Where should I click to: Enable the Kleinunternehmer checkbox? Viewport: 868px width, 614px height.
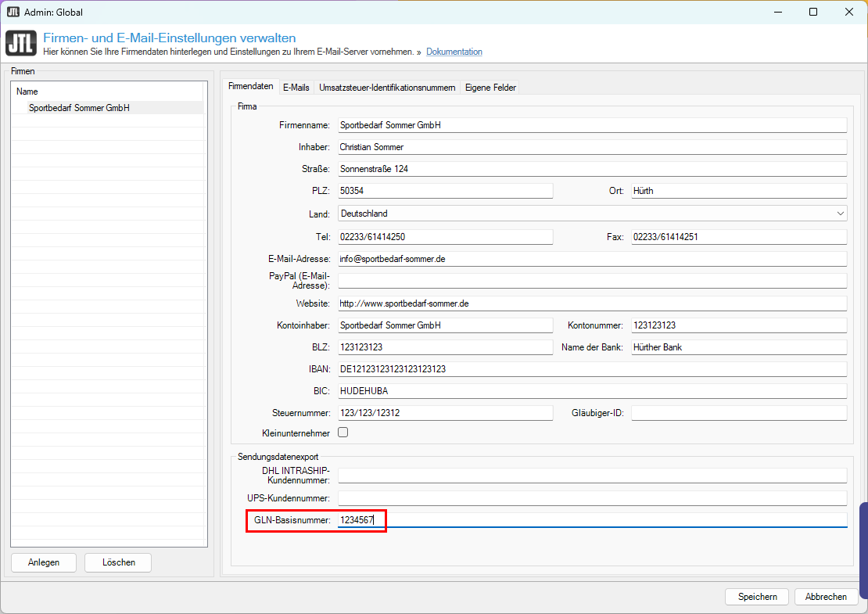pos(343,433)
